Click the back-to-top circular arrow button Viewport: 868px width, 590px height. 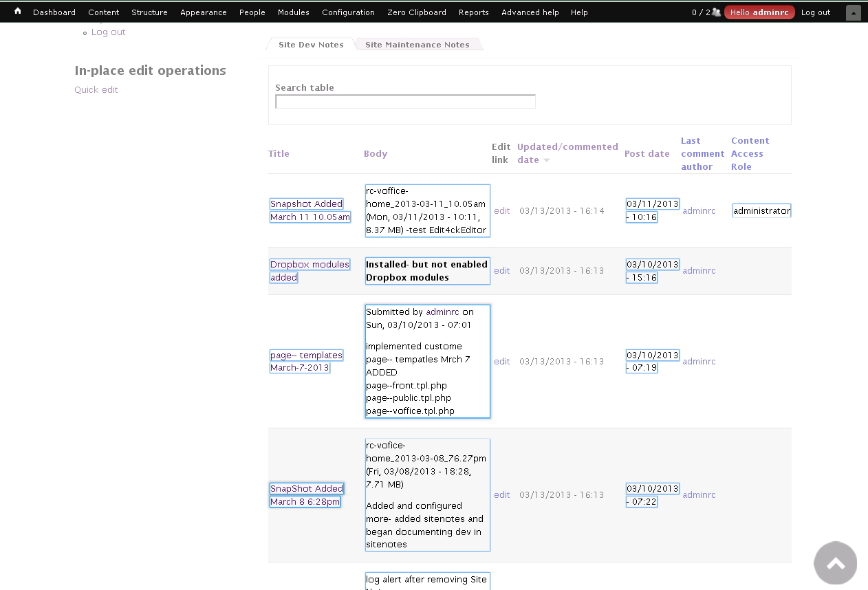835,562
